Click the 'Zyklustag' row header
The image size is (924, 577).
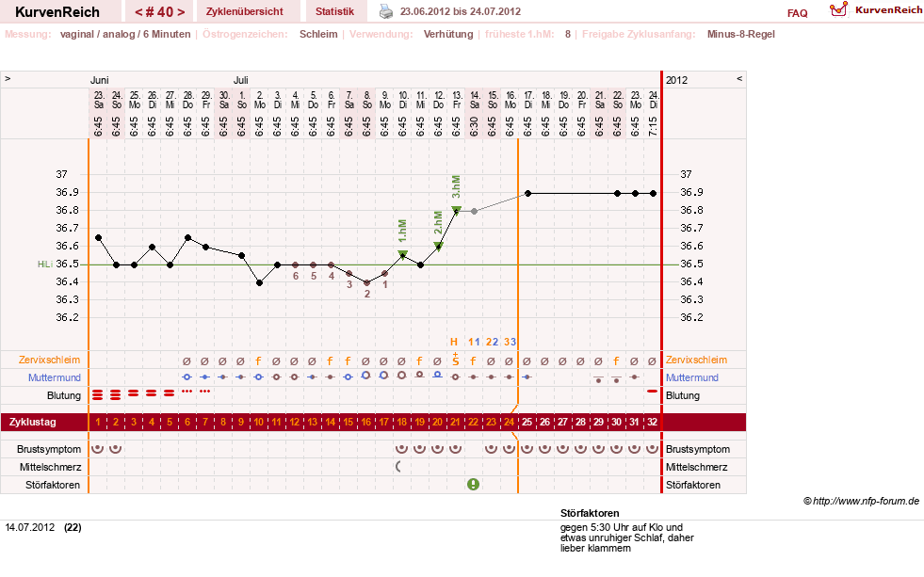[x=32, y=422]
